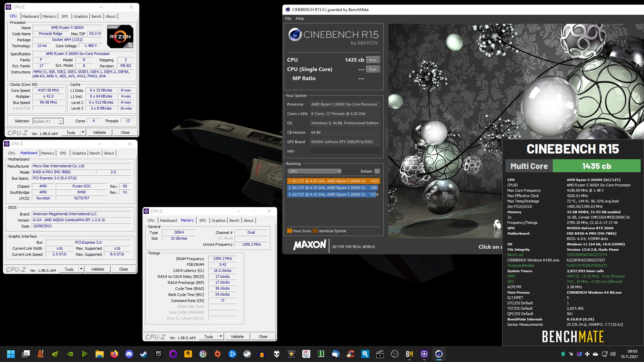Switch to CPU tab in CPU-Z Mainboard window
This screenshot has width=644, height=362.
pos(12,153)
